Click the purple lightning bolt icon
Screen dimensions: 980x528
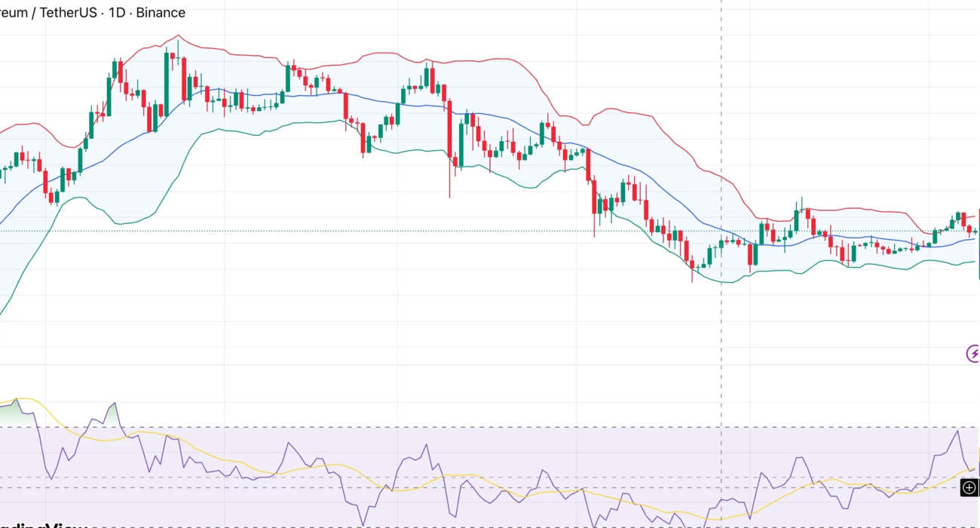[x=972, y=353]
